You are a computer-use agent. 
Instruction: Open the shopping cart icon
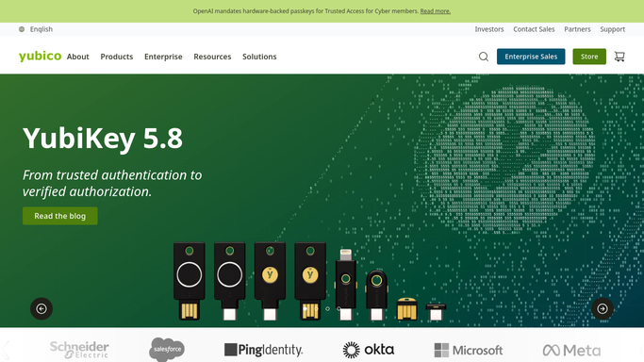coord(619,57)
